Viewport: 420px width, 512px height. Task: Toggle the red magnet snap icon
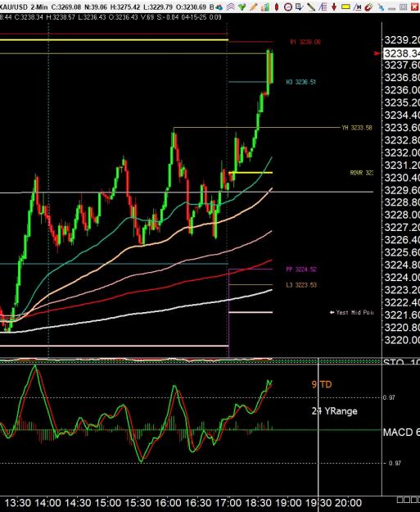pos(368,7)
